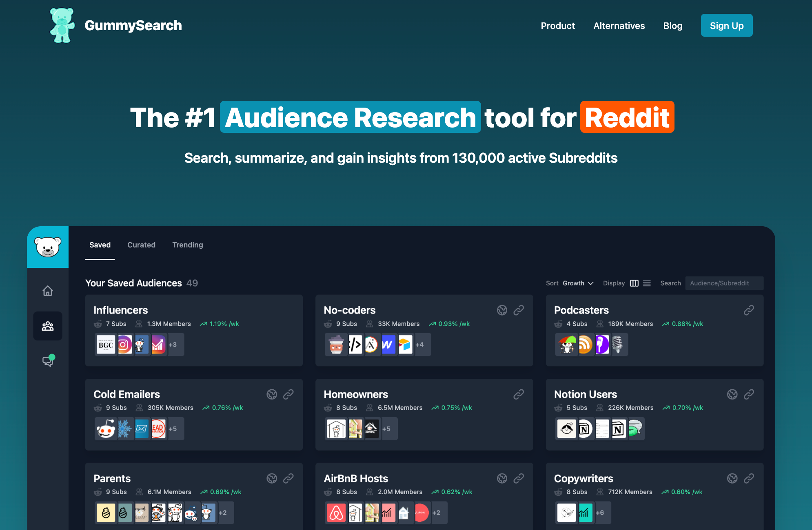Switch to the Trending tab
This screenshot has width=812, height=530.
188,245
